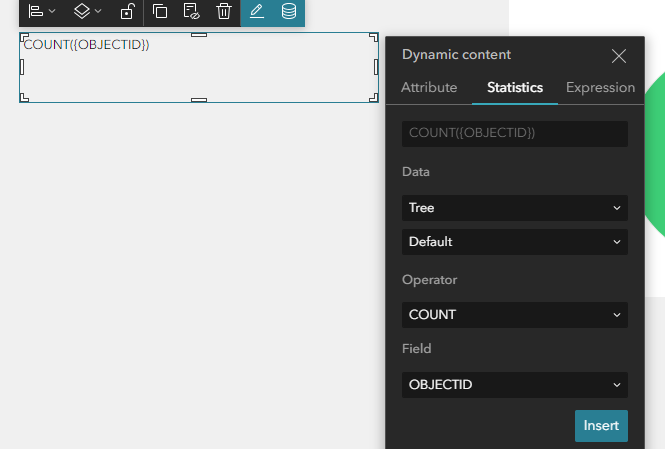Select the Statistics tab
The width and height of the screenshot is (665, 449).
pyautogui.click(x=515, y=87)
